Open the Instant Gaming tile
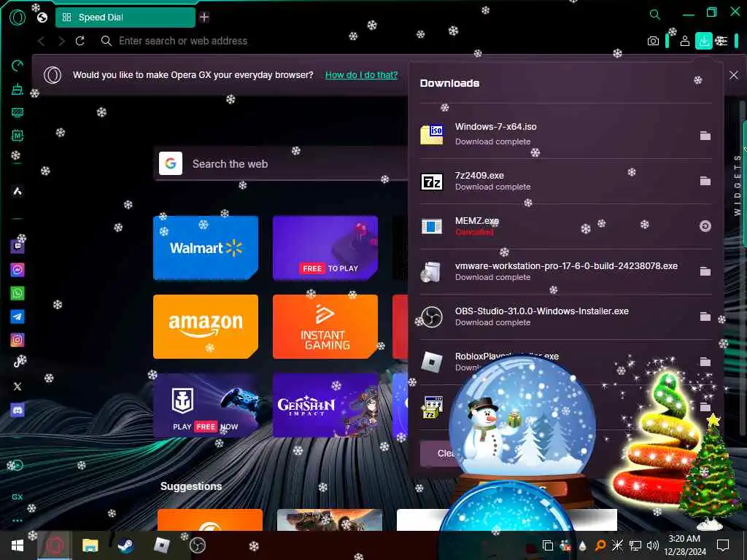This screenshot has width=747, height=560. (325, 327)
